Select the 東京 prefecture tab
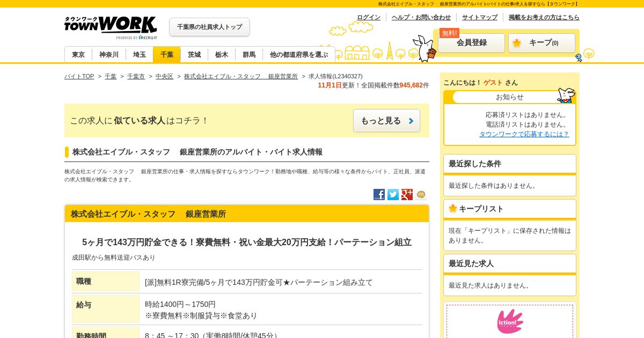 click(78, 55)
